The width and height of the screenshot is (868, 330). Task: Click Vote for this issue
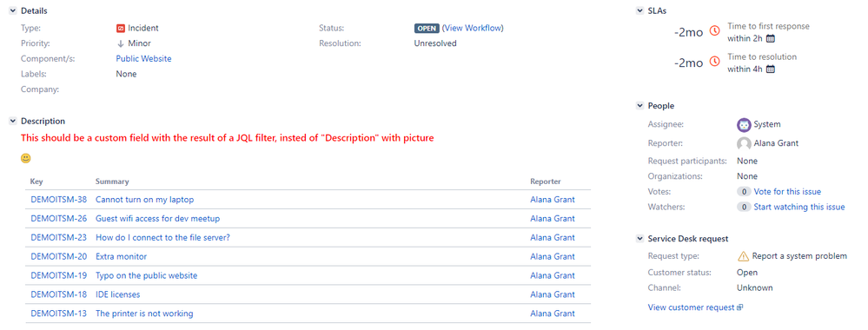tap(787, 192)
